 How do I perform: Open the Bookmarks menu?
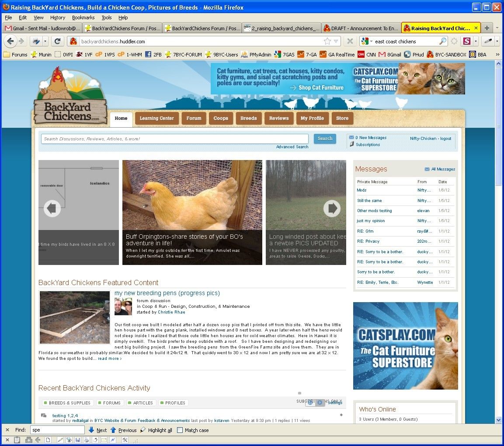tap(83, 17)
